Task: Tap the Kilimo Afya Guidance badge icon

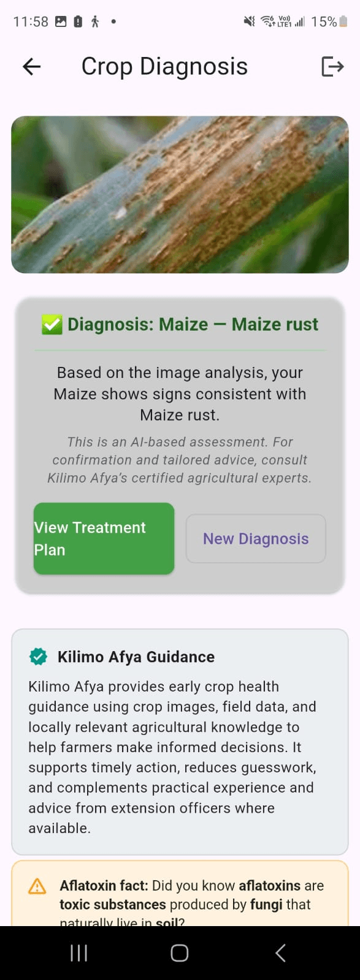Action: [37, 657]
